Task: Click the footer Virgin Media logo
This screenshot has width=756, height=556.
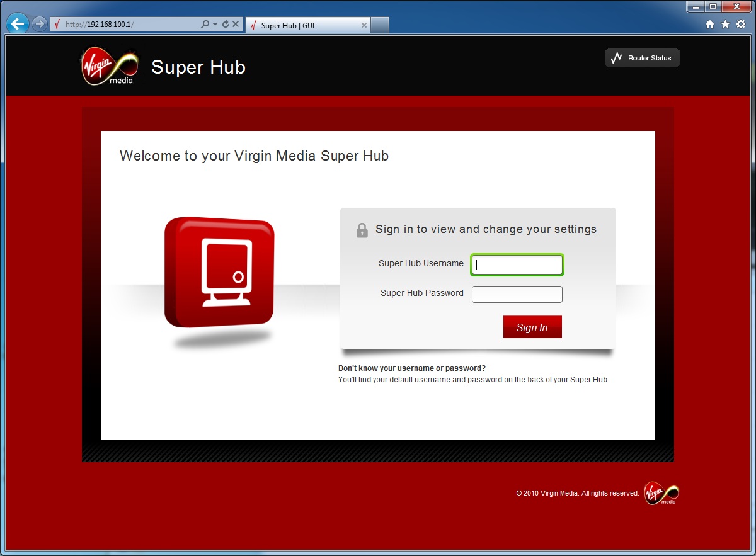Action: click(661, 493)
